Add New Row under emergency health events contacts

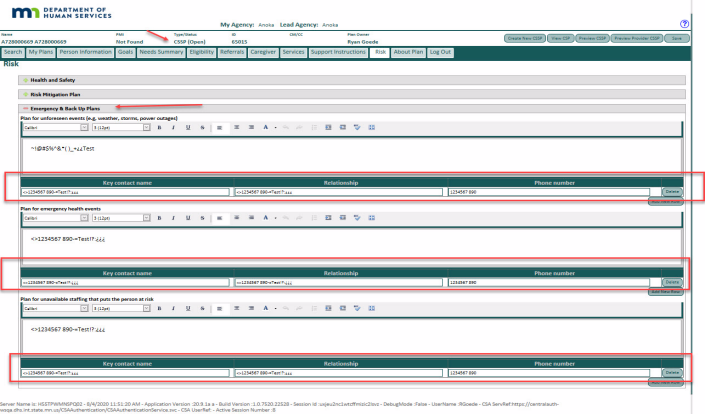[x=665, y=292]
